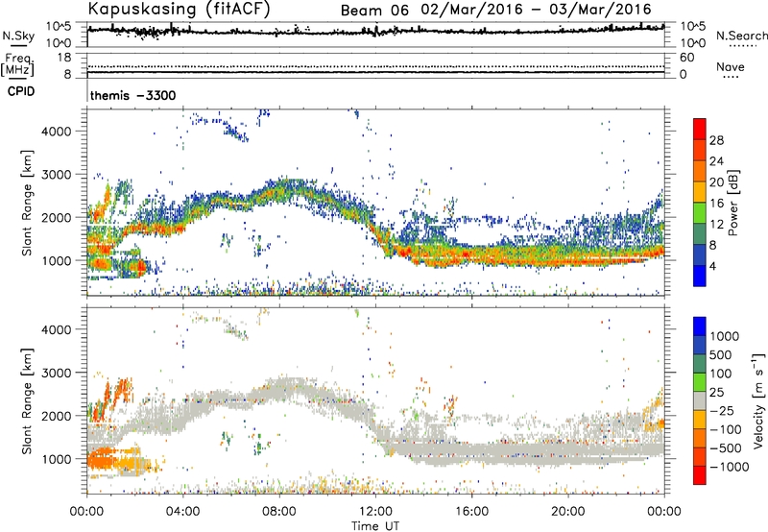Click the Slant Range [km] label of velocity panel

click(27, 401)
